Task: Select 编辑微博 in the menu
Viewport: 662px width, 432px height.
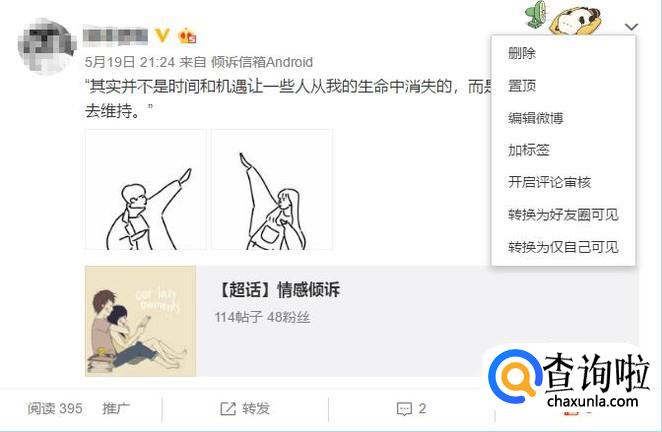Action: tap(536, 118)
